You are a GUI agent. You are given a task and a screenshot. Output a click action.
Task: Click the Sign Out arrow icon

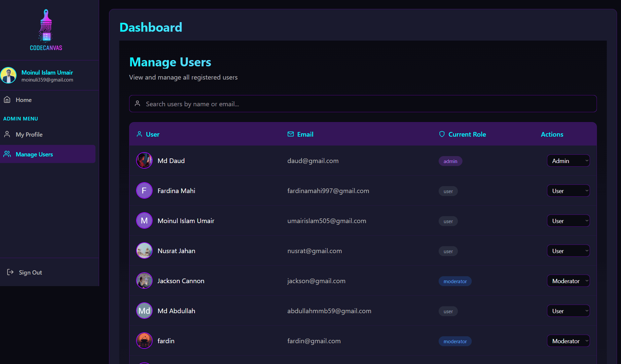tap(10, 272)
